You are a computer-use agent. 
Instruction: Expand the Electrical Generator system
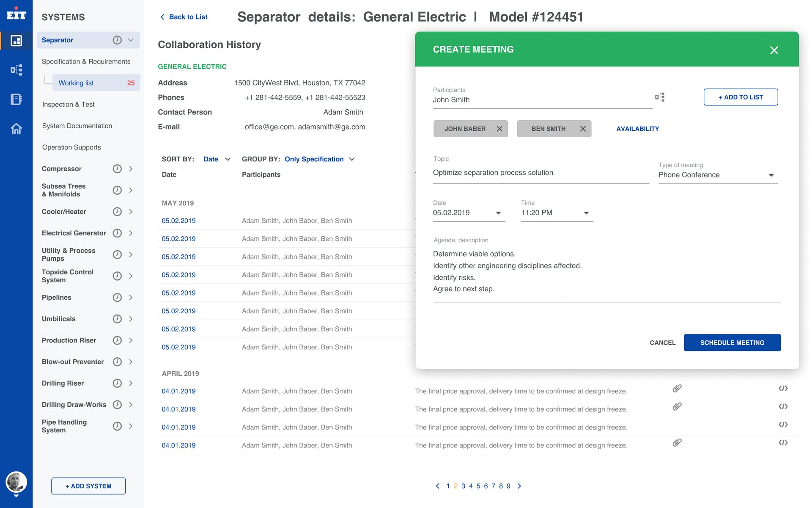(x=131, y=233)
